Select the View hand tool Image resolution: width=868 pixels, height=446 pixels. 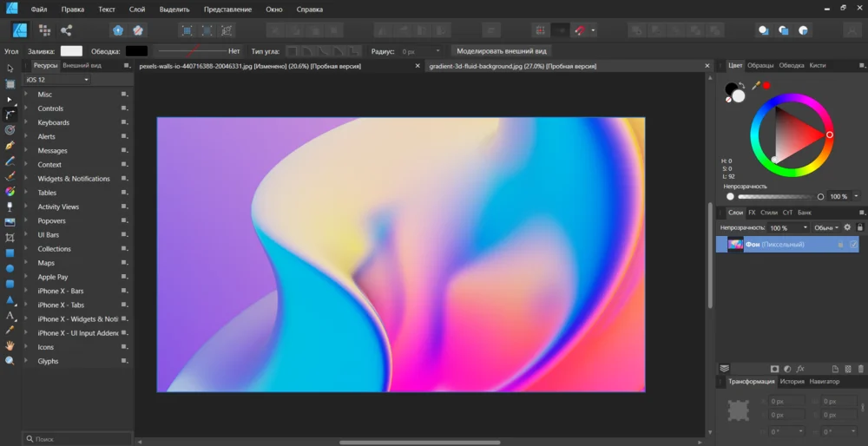click(x=10, y=345)
